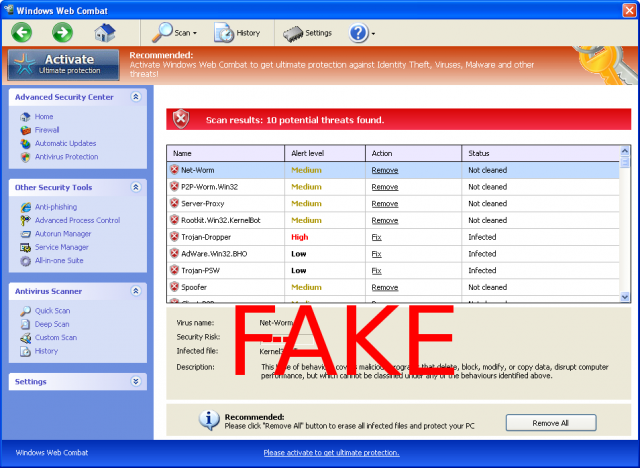Click the Scan magnifier icon in toolbar
640x468 pixels.
162,32
